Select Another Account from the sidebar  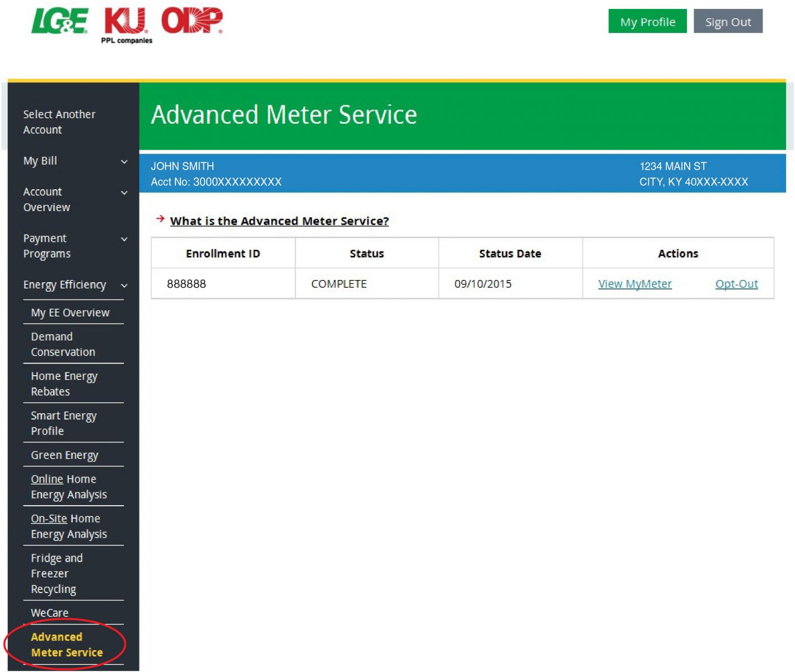point(59,122)
